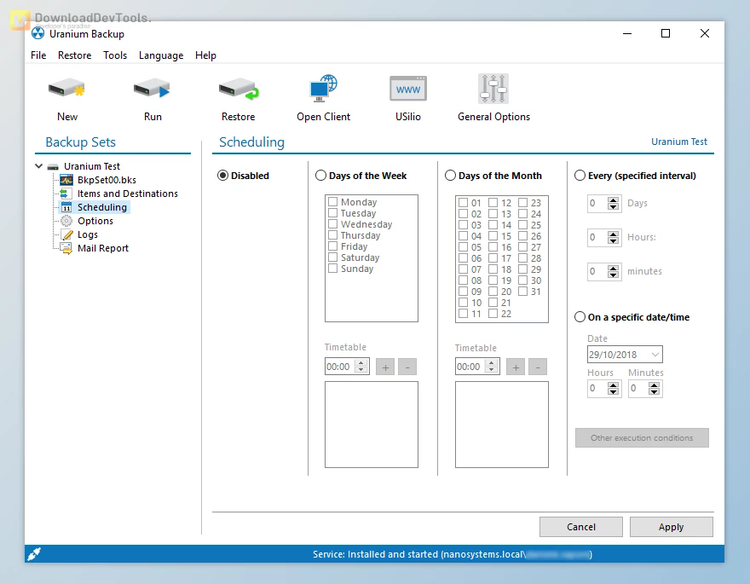Check day 15 of the month
This screenshot has height=584, width=750.
coord(493,236)
